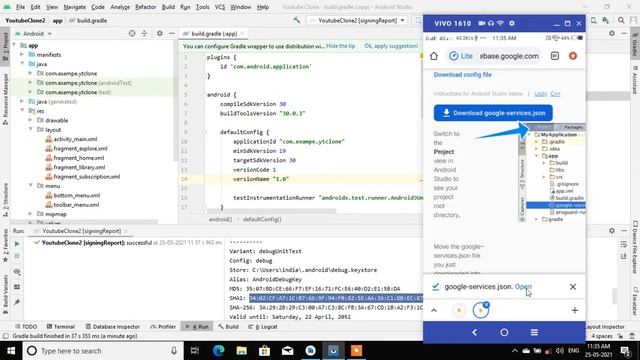This screenshot has width=640, height=360.
Task: Open Task View on the taskbar
Action: pyautogui.click(x=195, y=351)
